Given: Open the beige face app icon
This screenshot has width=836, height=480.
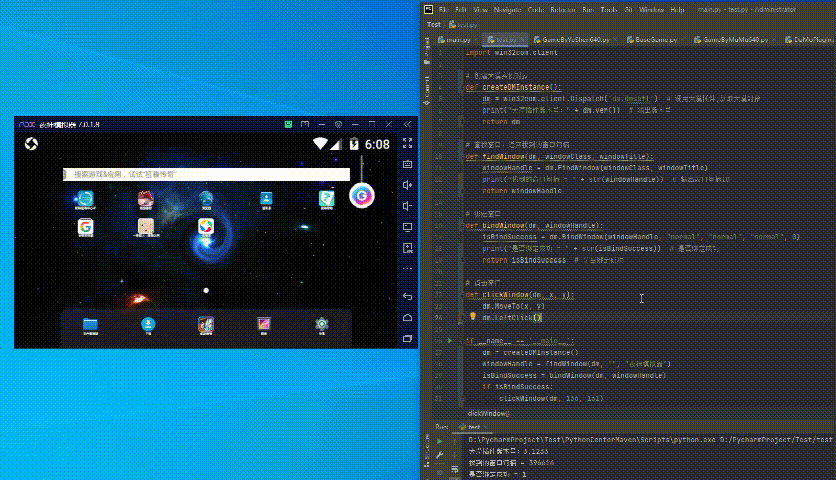Looking at the screenshot, I should tap(146, 228).
